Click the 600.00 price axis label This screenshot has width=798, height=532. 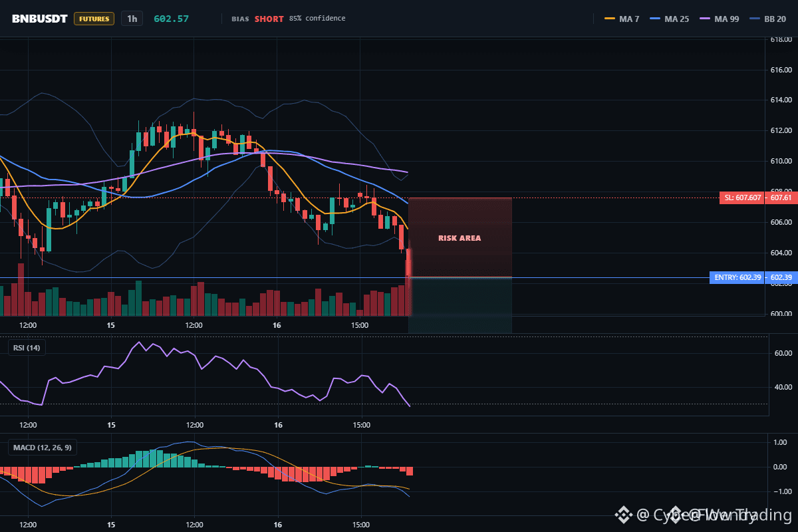coord(781,314)
